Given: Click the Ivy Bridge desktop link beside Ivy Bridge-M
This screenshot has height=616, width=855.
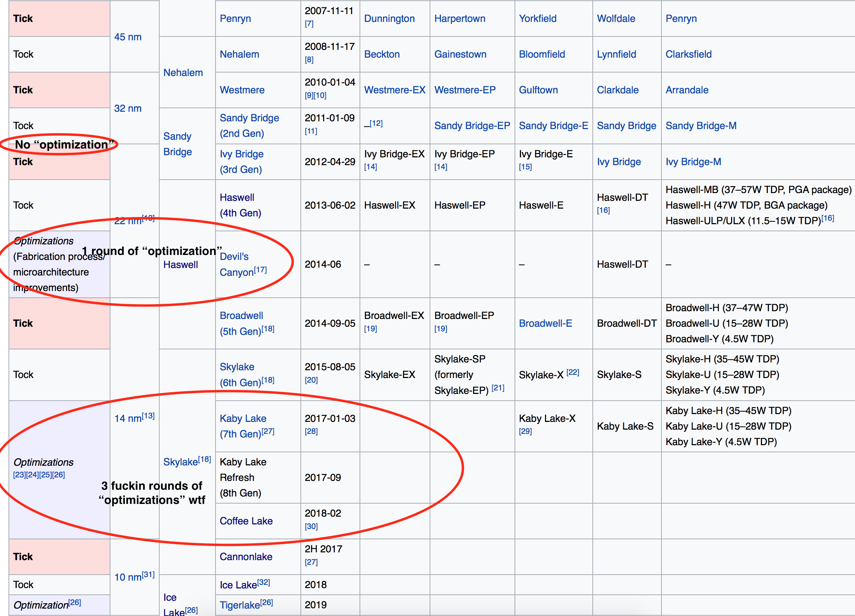Looking at the screenshot, I should 619,162.
